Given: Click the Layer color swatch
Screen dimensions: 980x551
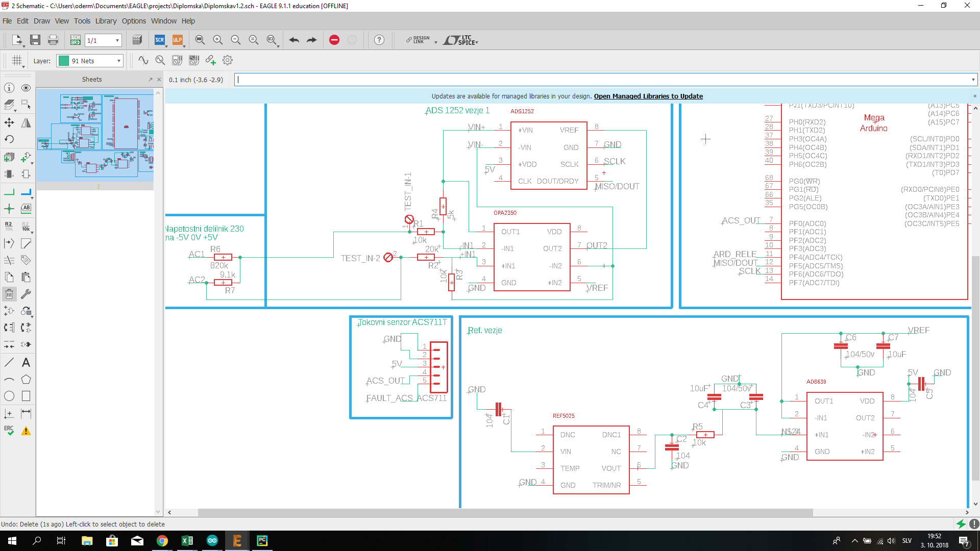Looking at the screenshot, I should click(64, 61).
